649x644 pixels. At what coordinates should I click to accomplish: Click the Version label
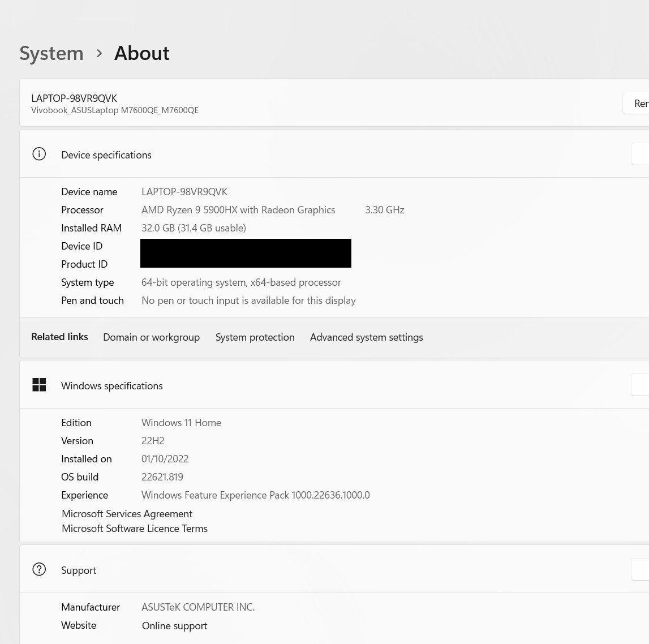[77, 441]
